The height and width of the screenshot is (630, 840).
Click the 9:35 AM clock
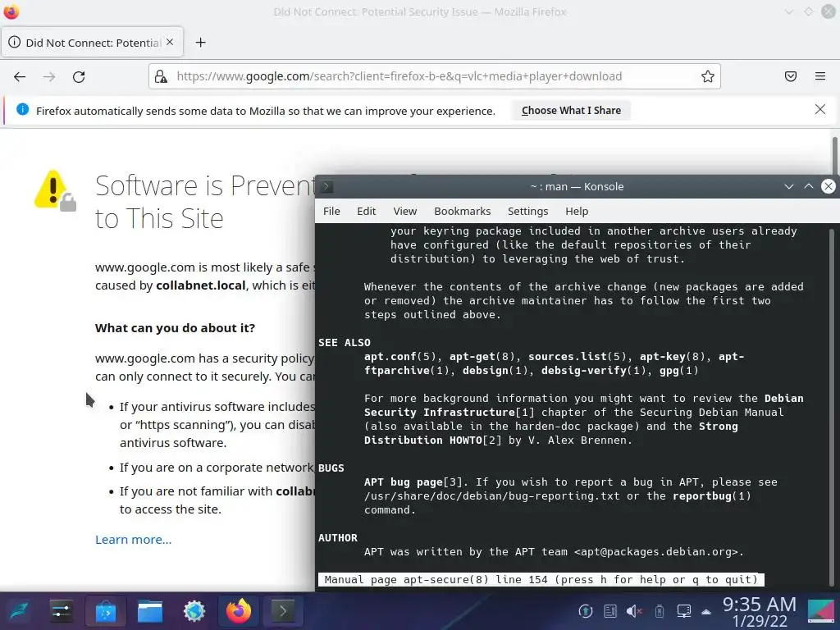(x=759, y=605)
